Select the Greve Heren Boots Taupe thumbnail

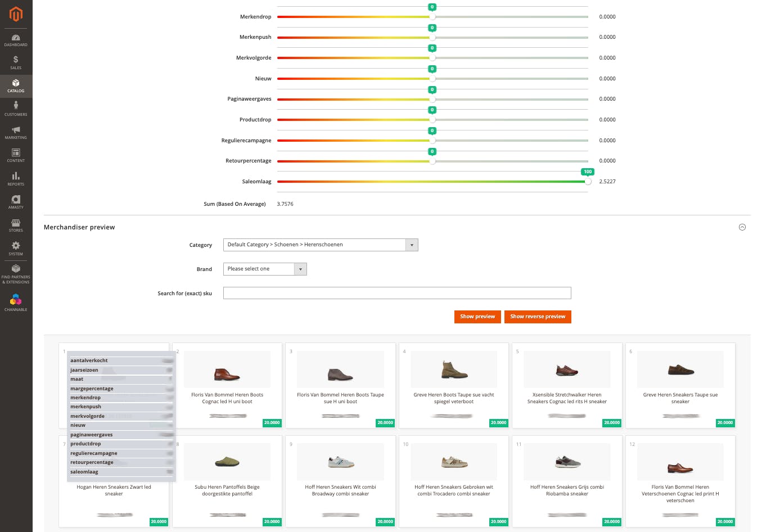coord(454,369)
